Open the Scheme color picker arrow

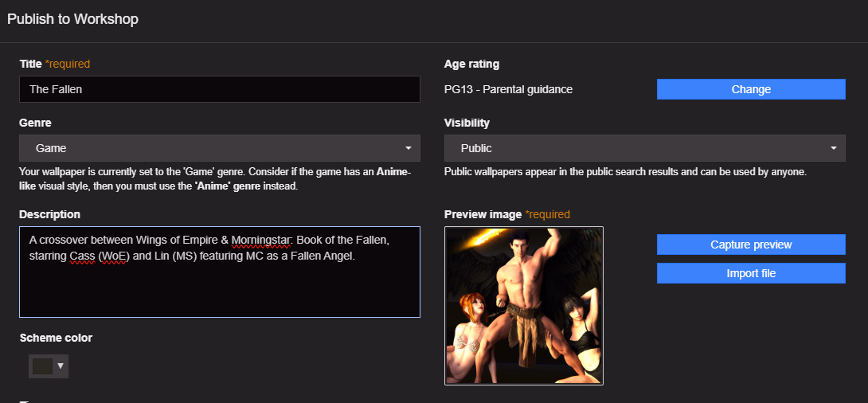point(61,366)
